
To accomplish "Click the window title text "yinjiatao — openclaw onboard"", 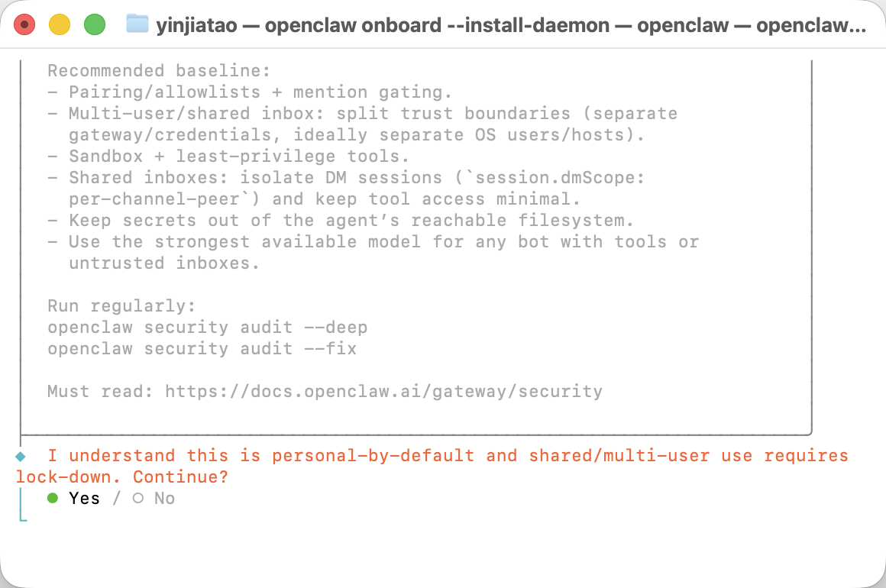I will pyautogui.click(x=298, y=25).
